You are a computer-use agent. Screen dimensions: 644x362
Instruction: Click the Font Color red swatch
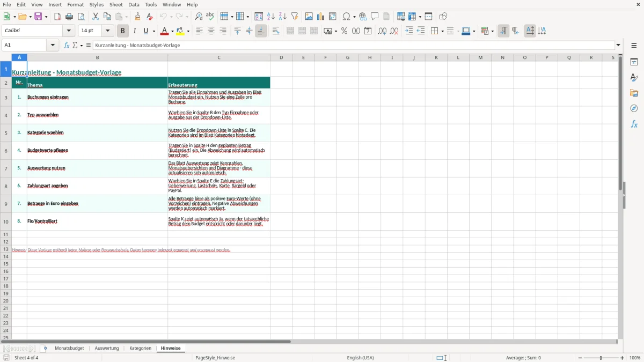[165, 31]
